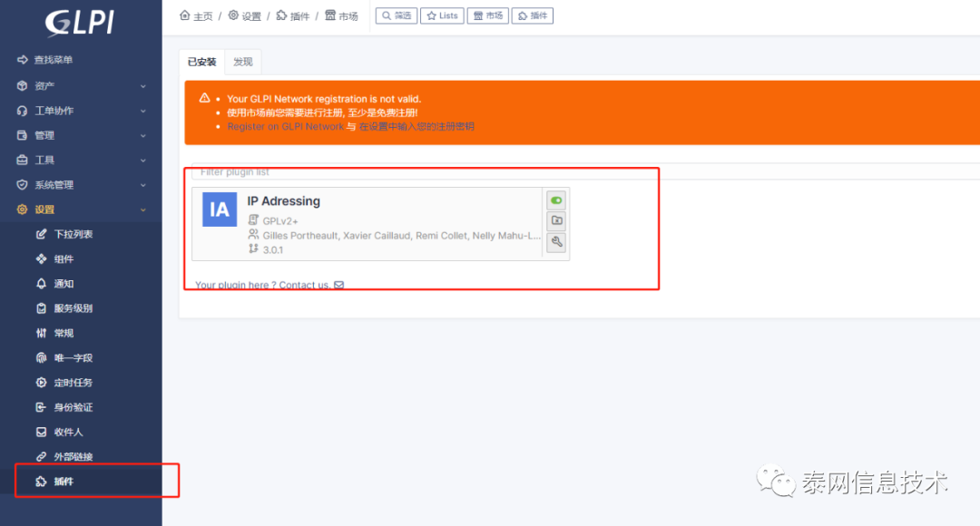This screenshot has width=980, height=526.
Task: Expand the 管理 menu chevron
Action: pos(143,135)
